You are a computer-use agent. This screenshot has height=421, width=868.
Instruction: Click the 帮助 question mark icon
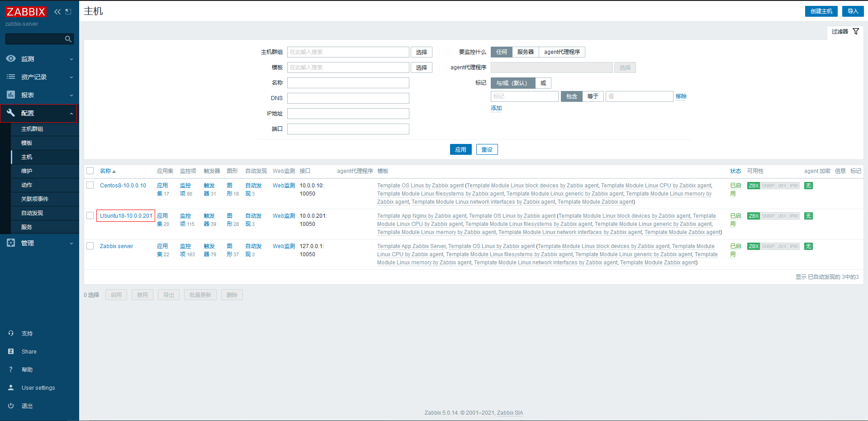click(11, 369)
